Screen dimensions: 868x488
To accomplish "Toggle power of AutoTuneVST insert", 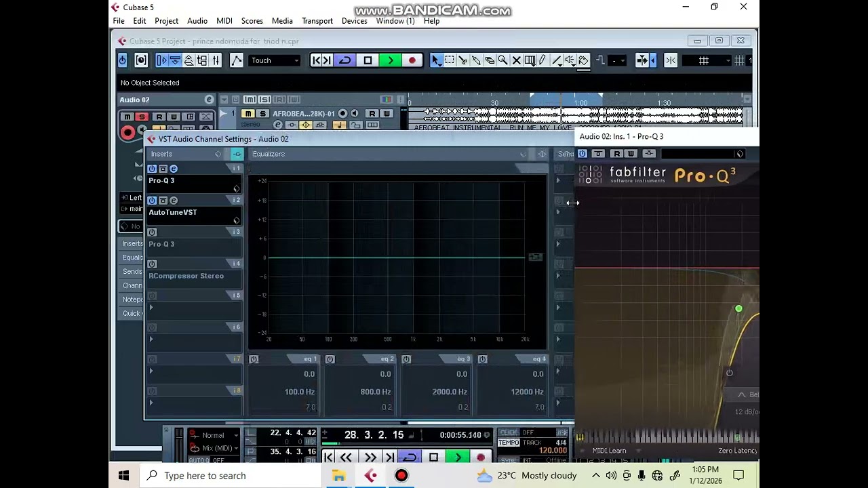I will [152, 201].
